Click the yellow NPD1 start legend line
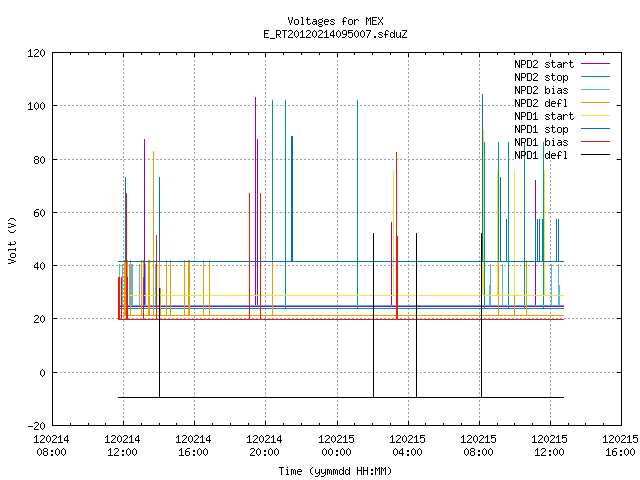 click(x=595, y=116)
